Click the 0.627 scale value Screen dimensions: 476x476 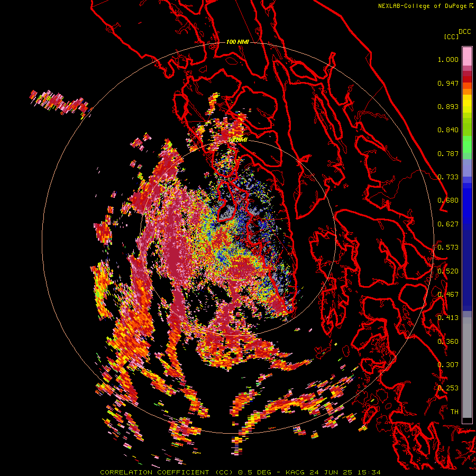point(448,224)
